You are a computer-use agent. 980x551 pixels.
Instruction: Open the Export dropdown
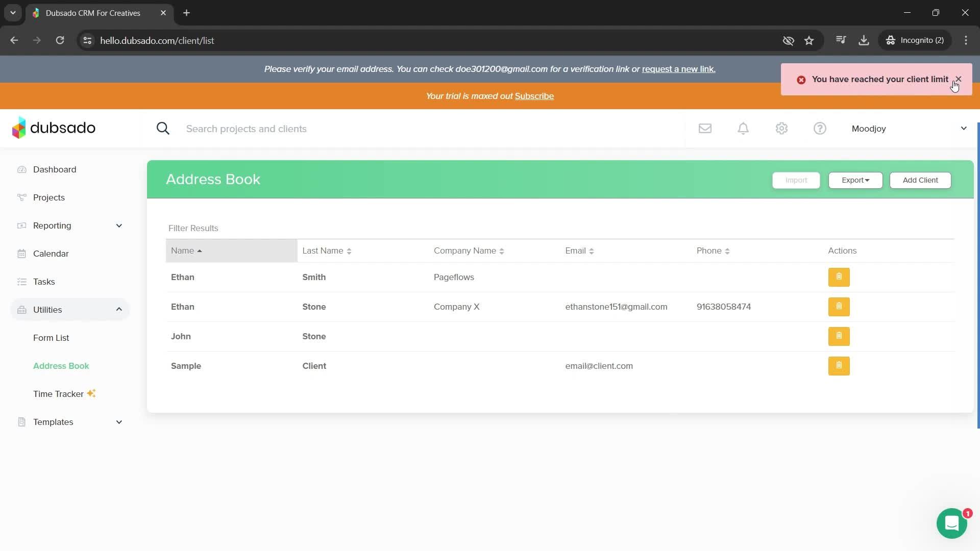(855, 180)
